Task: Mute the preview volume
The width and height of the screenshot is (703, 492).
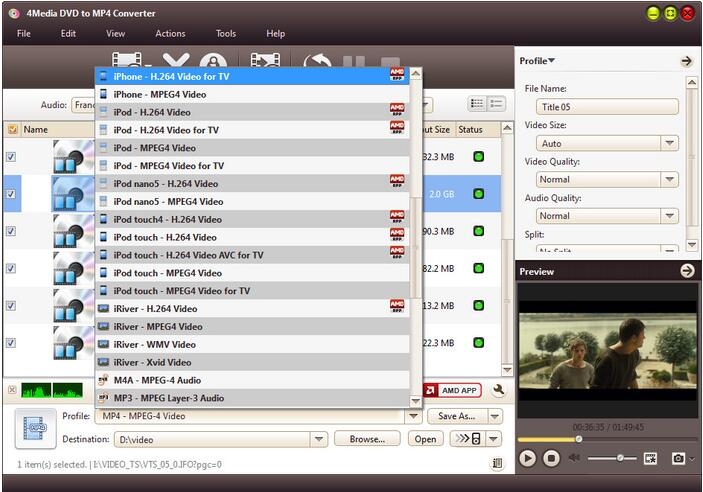Action: (574, 458)
